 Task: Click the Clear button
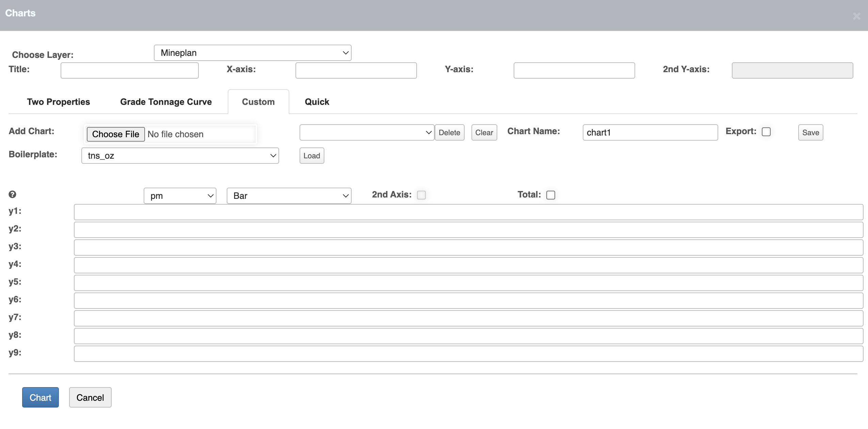(x=484, y=132)
